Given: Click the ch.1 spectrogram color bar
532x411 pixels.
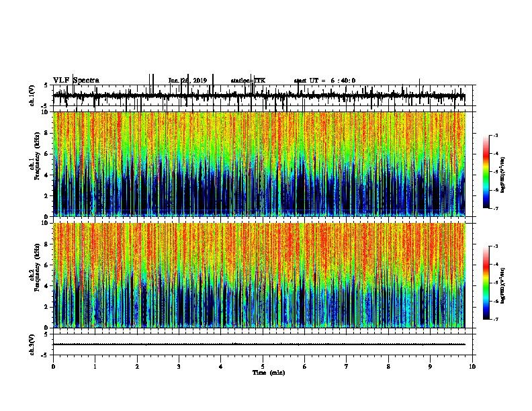Looking at the screenshot, I should tap(486, 171).
